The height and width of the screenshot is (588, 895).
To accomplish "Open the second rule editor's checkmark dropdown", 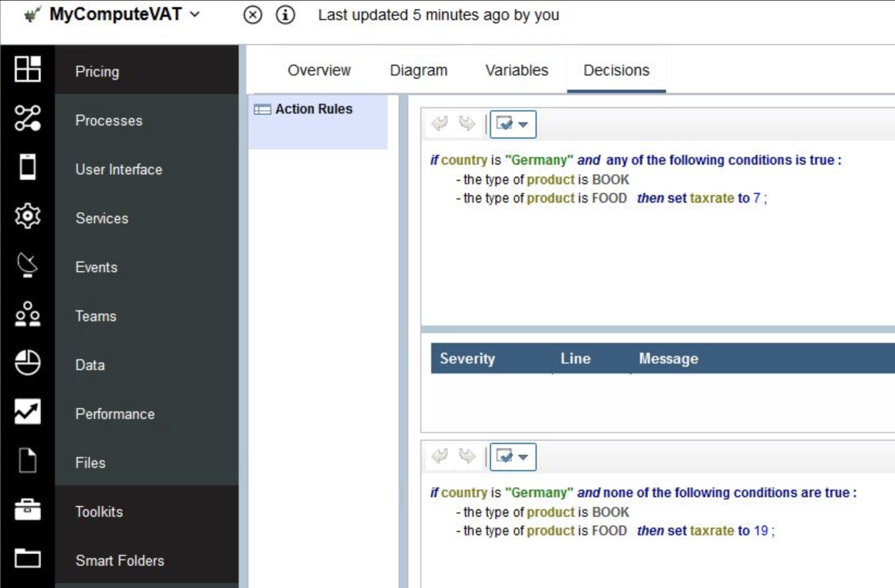I will [513, 456].
